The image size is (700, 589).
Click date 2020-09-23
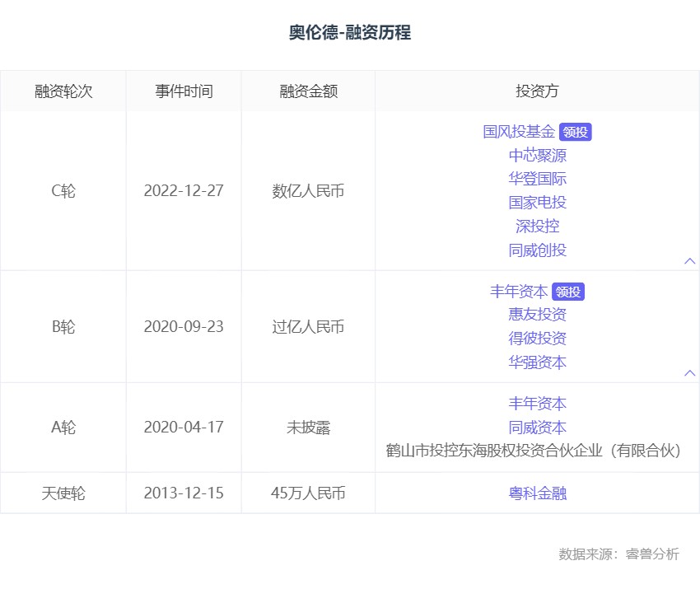[184, 326]
